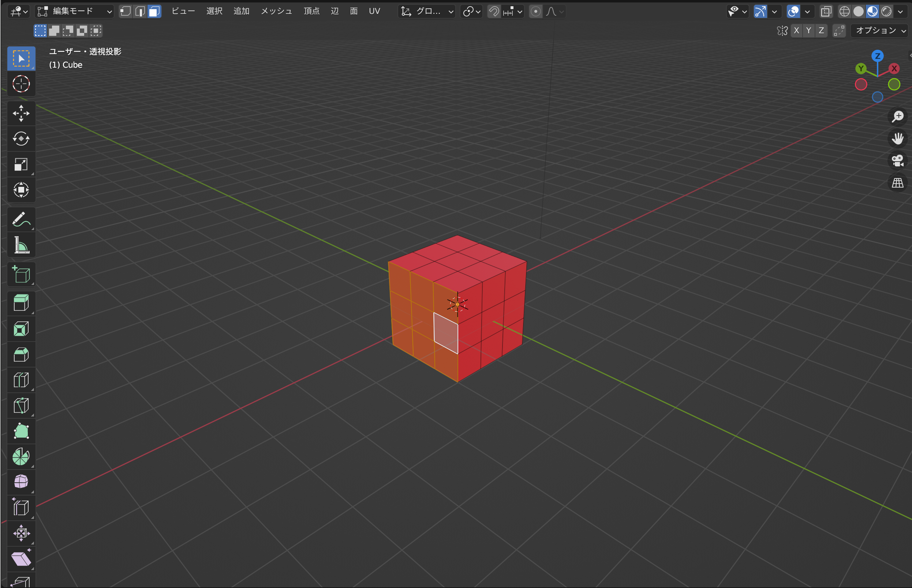912x588 pixels.
Task: Toggle X-ray mode
Action: 826,11
